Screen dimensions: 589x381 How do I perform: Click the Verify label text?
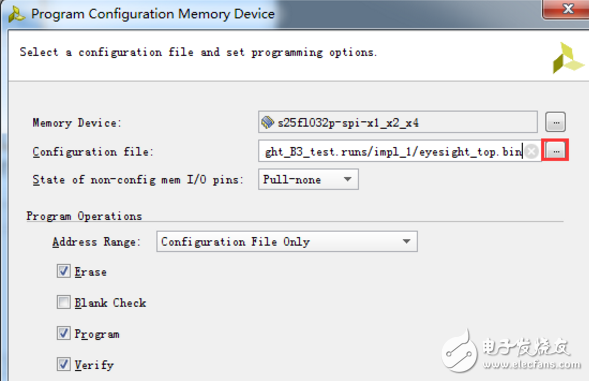click(94, 364)
